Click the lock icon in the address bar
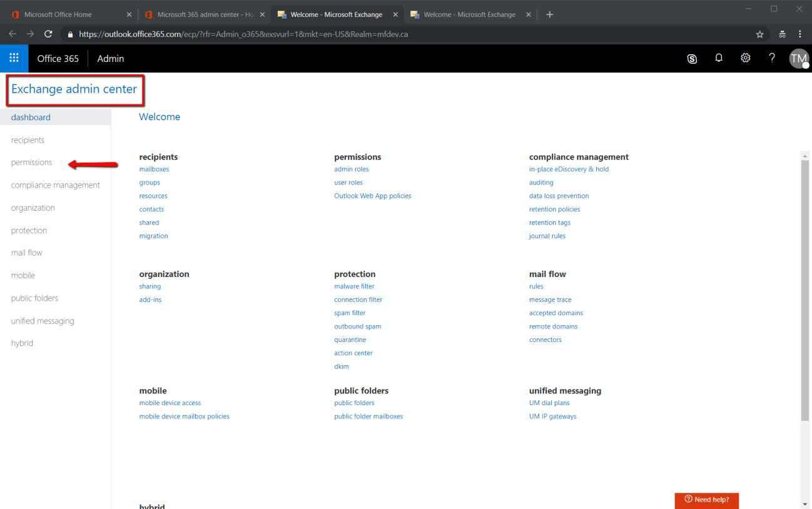The image size is (812, 509). pos(70,34)
